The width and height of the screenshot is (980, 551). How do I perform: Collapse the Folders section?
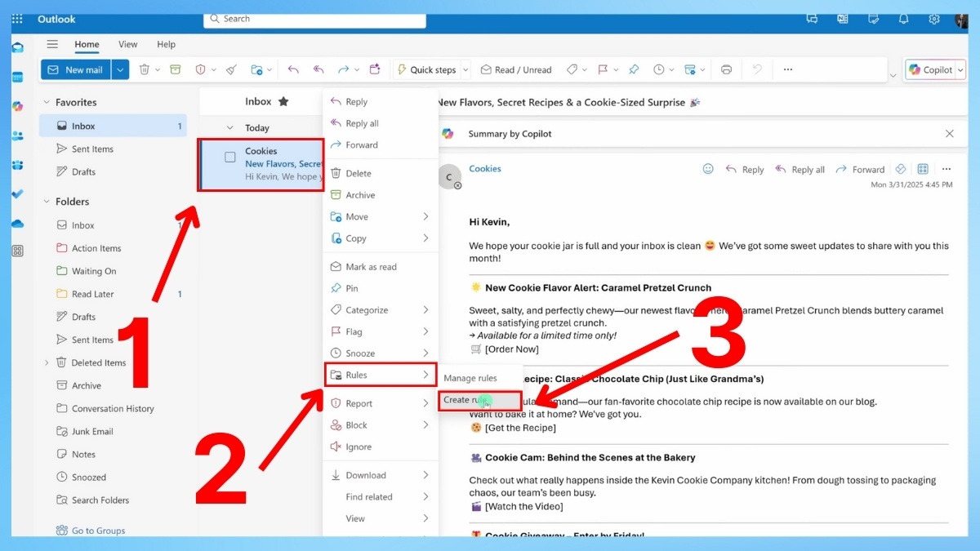pos(47,202)
